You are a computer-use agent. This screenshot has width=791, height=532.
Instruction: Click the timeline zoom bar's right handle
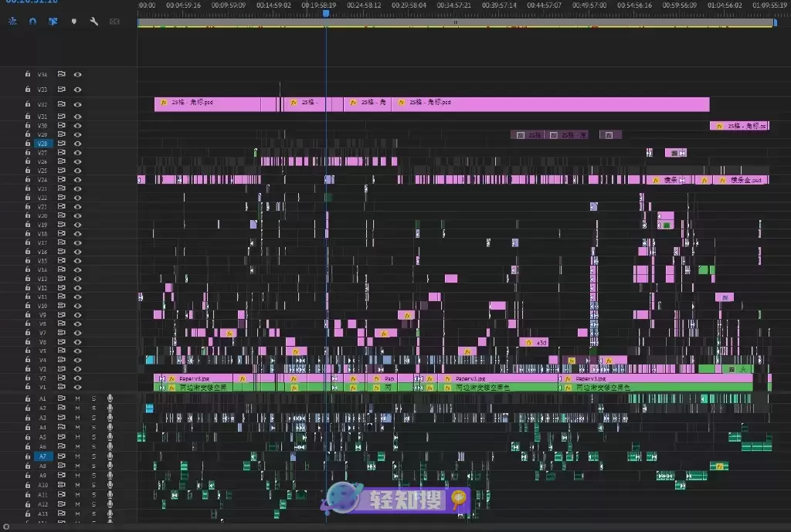[775, 23]
